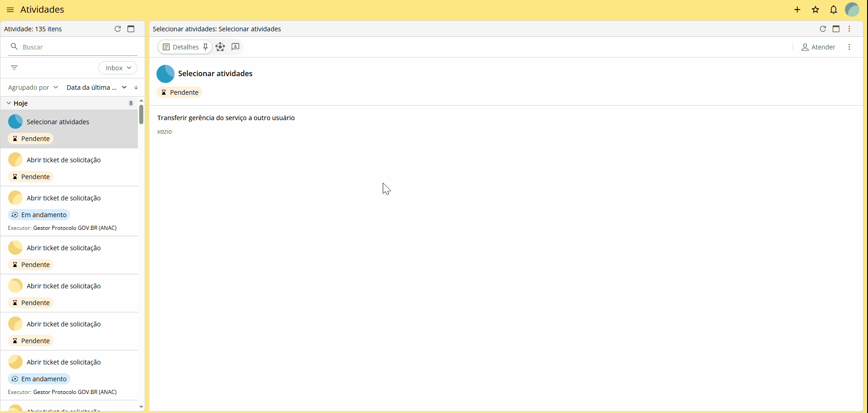
Task: Click the list scroll down arrow
Action: 141,407
